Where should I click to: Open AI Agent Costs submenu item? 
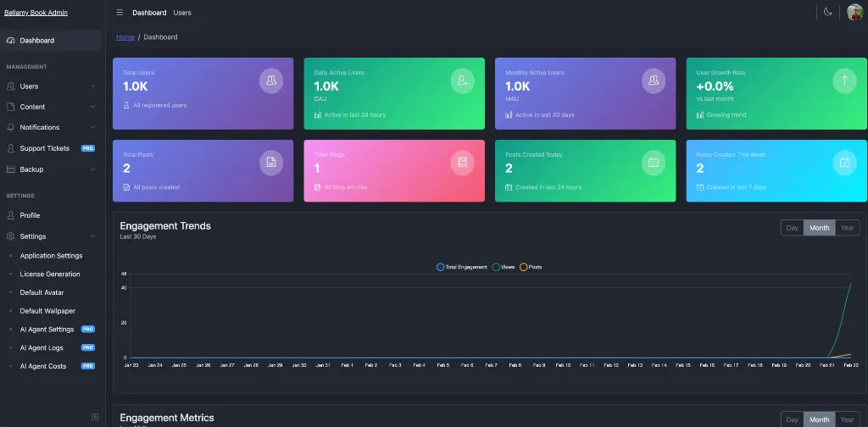pyautogui.click(x=51, y=366)
